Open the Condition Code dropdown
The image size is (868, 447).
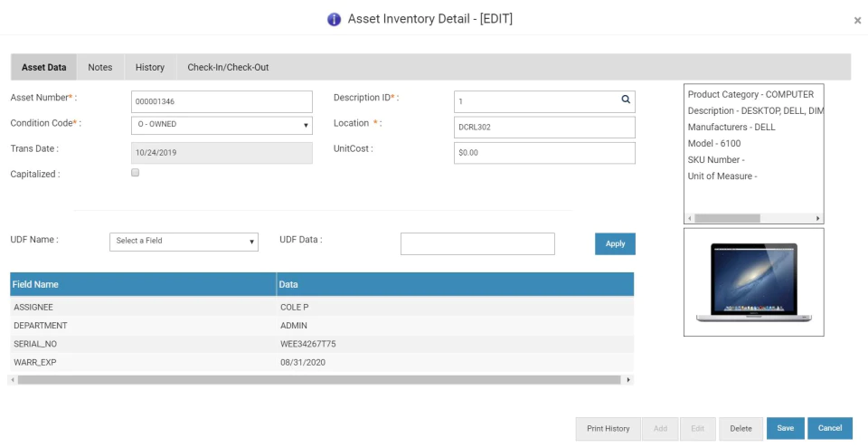coord(222,125)
